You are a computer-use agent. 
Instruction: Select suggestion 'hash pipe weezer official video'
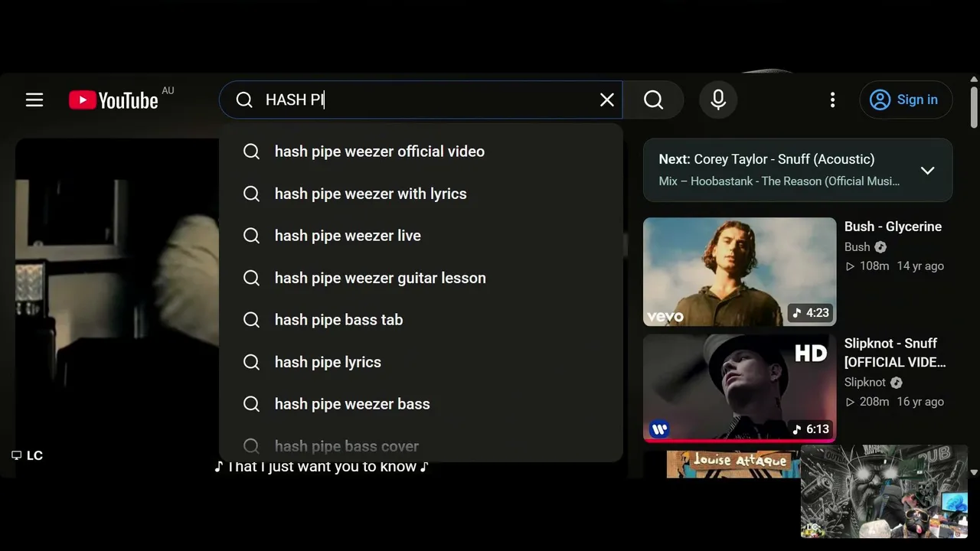(x=421, y=152)
